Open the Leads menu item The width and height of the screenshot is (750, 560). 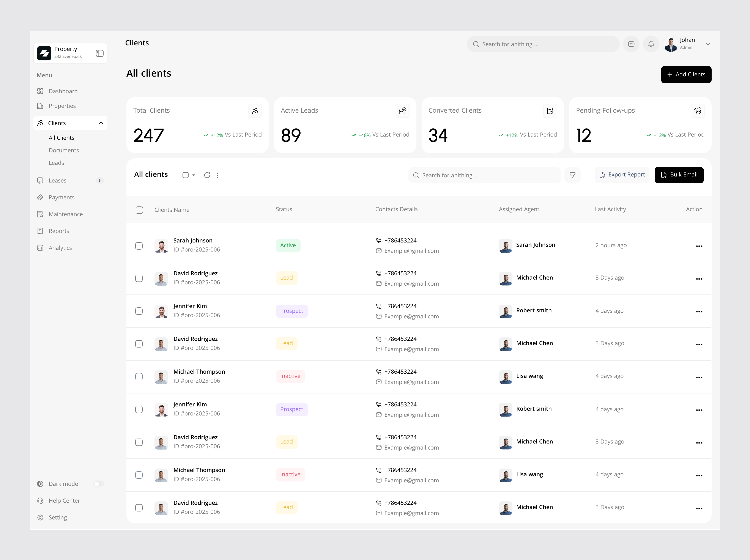point(56,163)
